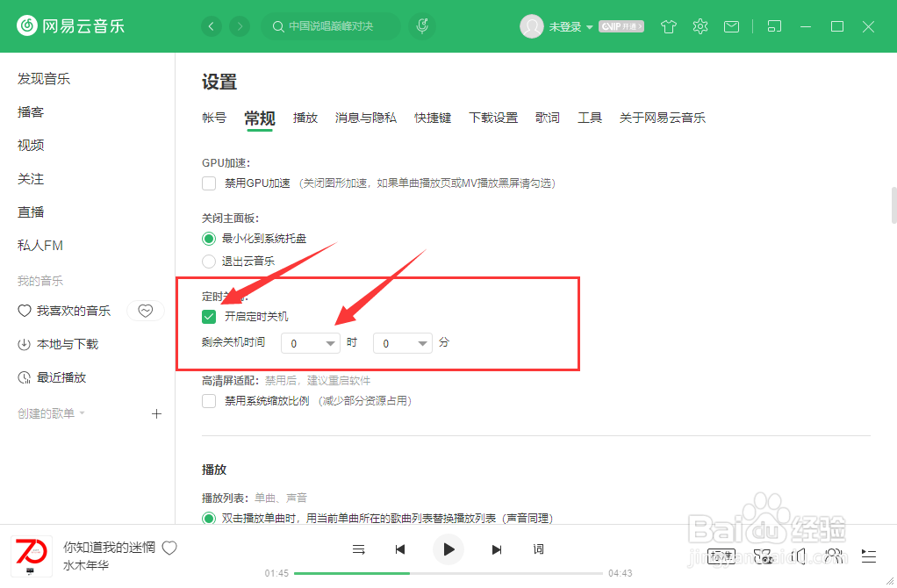Like the current song with the heart icon
This screenshot has height=588, width=897.
tap(169, 548)
